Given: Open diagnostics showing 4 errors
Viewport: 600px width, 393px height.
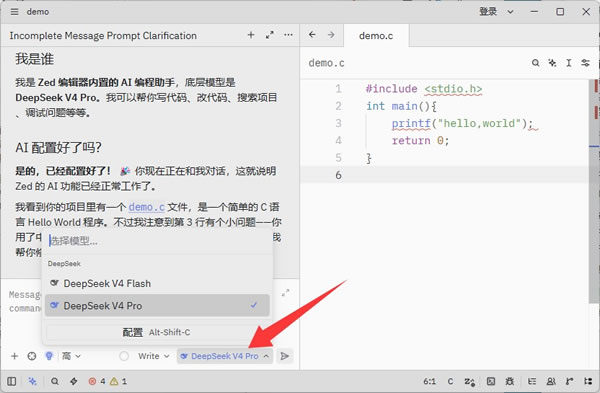Looking at the screenshot, I should [x=97, y=381].
